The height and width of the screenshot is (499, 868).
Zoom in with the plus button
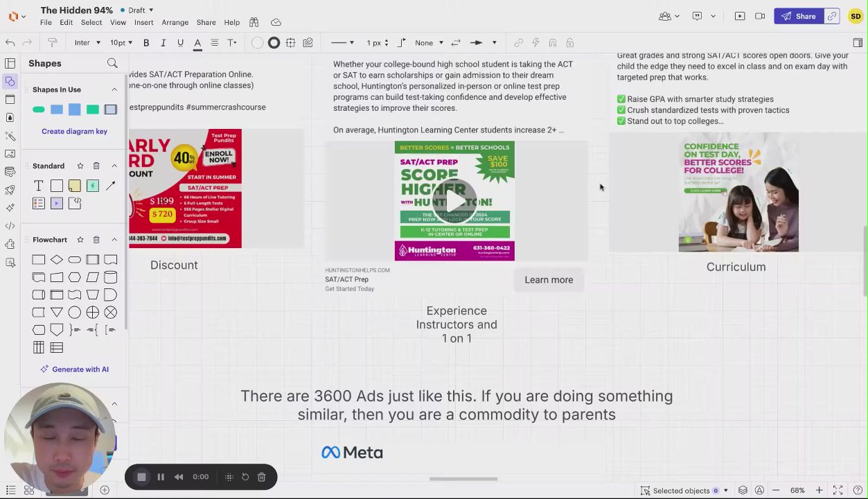pyautogui.click(x=819, y=491)
